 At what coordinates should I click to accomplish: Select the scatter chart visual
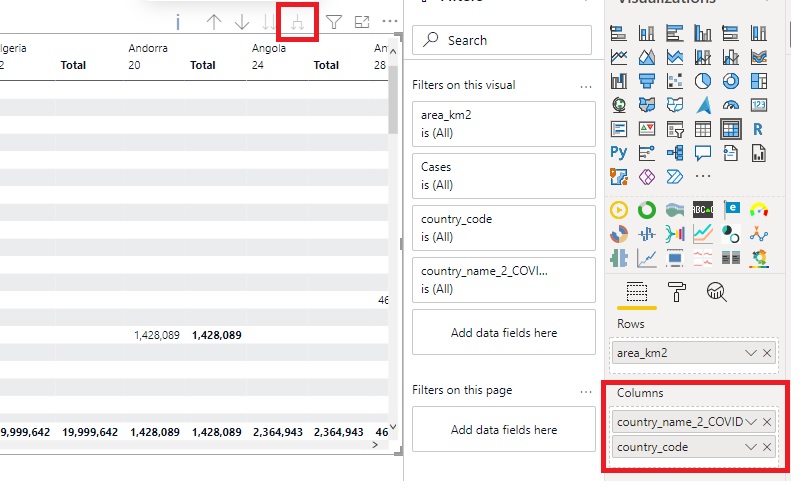(675, 81)
